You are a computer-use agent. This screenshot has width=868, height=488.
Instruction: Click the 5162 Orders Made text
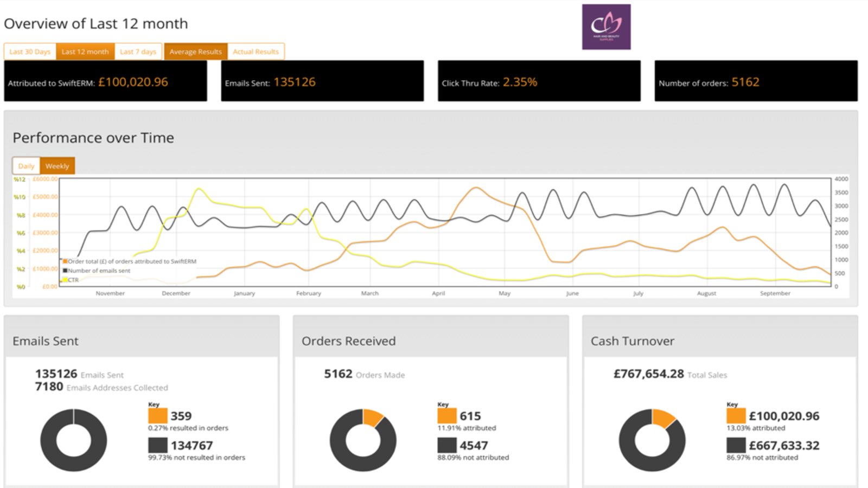pos(365,374)
